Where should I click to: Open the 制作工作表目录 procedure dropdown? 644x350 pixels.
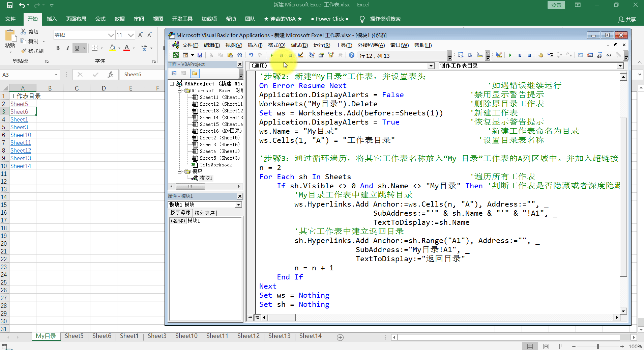coord(620,66)
